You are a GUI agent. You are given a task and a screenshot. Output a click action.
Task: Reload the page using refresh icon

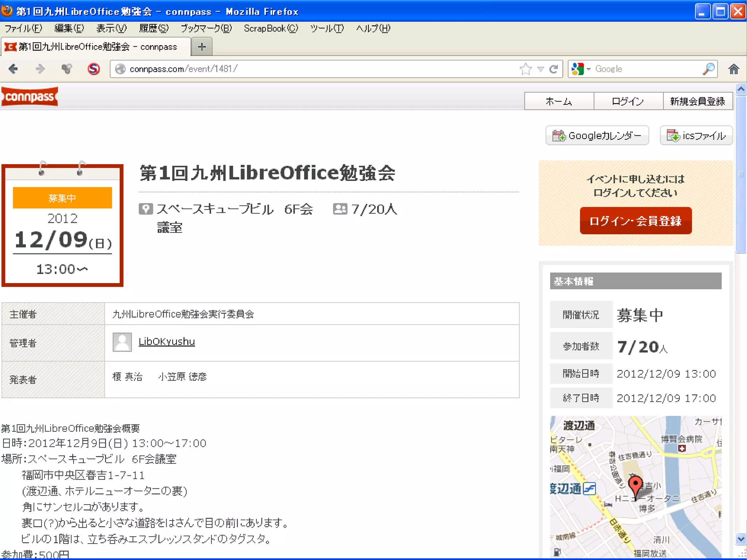[553, 69]
